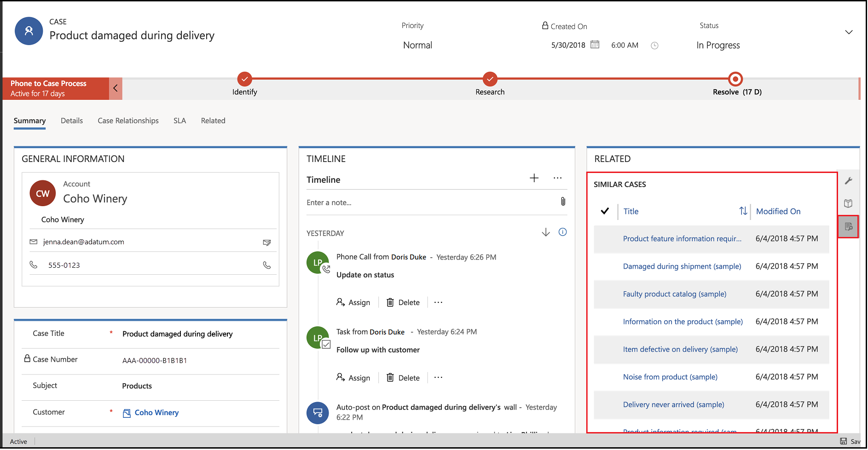Open the Created On calendar date picker
868x450 pixels.
595,45
